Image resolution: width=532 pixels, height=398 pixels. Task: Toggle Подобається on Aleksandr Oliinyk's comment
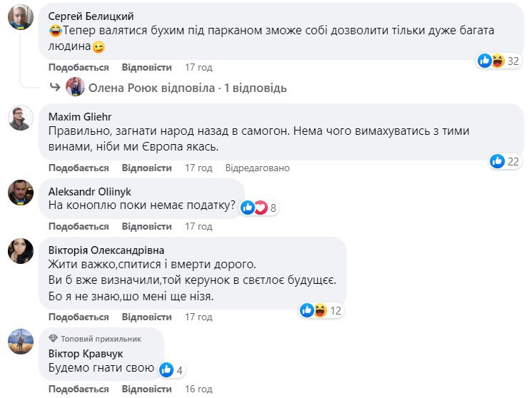point(79,226)
